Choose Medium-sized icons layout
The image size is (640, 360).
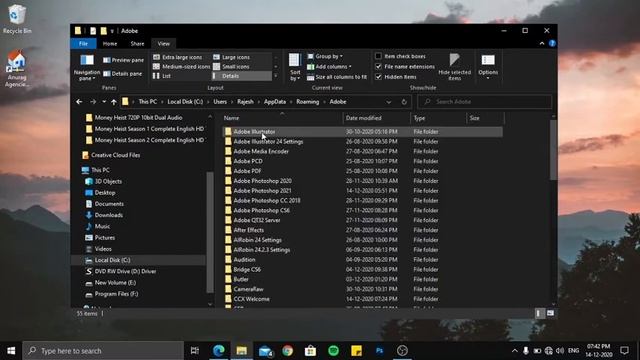pos(182,67)
